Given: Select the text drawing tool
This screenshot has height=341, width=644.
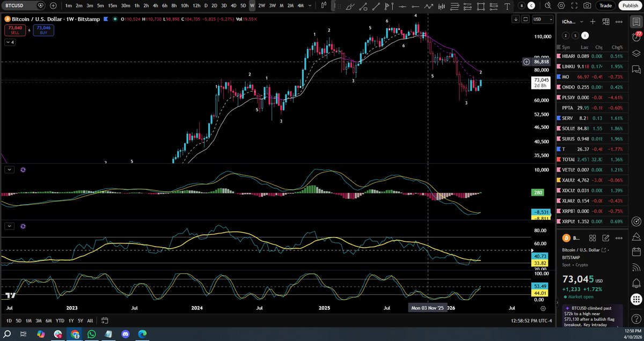Looking at the screenshot, I should pos(507,6).
